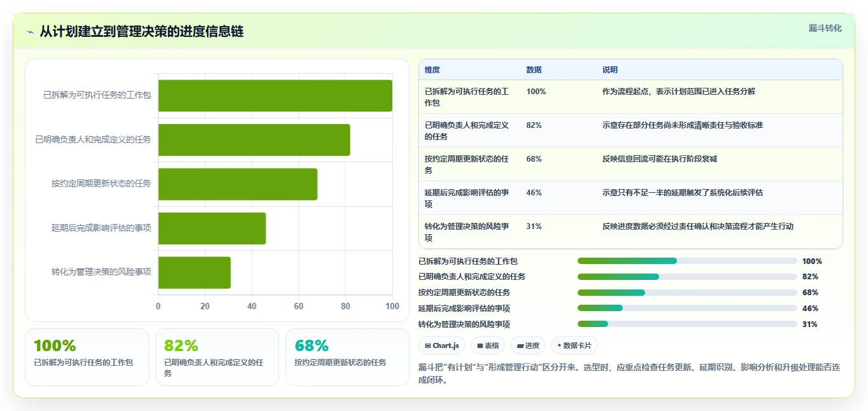Click chart axis label 已拆解为可执行任务的工作包
868x411 pixels.
(97, 95)
